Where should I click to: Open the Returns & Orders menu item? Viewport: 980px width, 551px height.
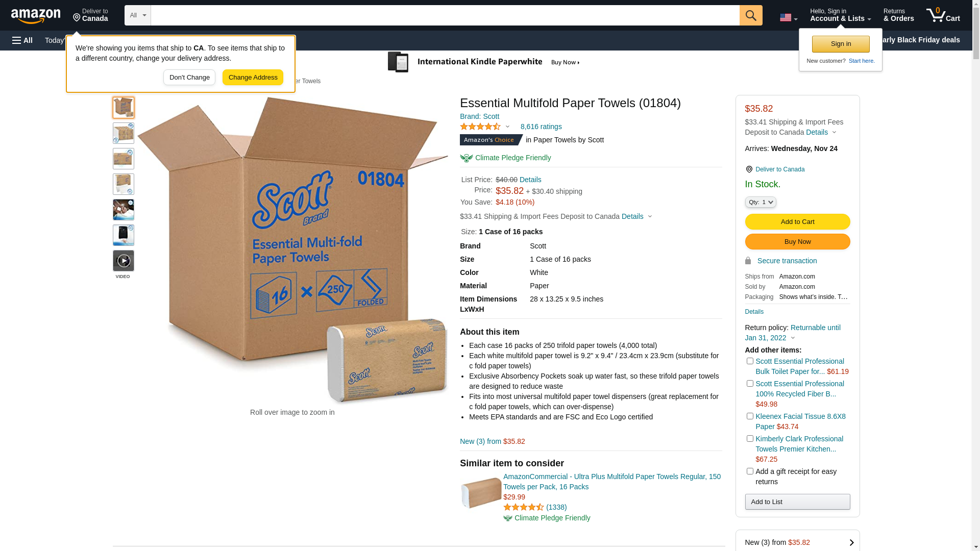coord(899,15)
